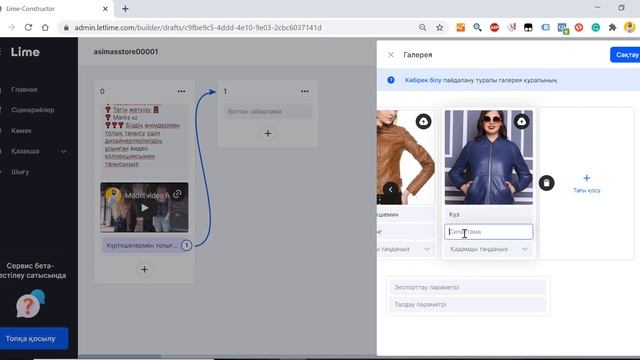The height and width of the screenshot is (360, 640).
Task: Open the Көбірек білу link
Action: 423,80
